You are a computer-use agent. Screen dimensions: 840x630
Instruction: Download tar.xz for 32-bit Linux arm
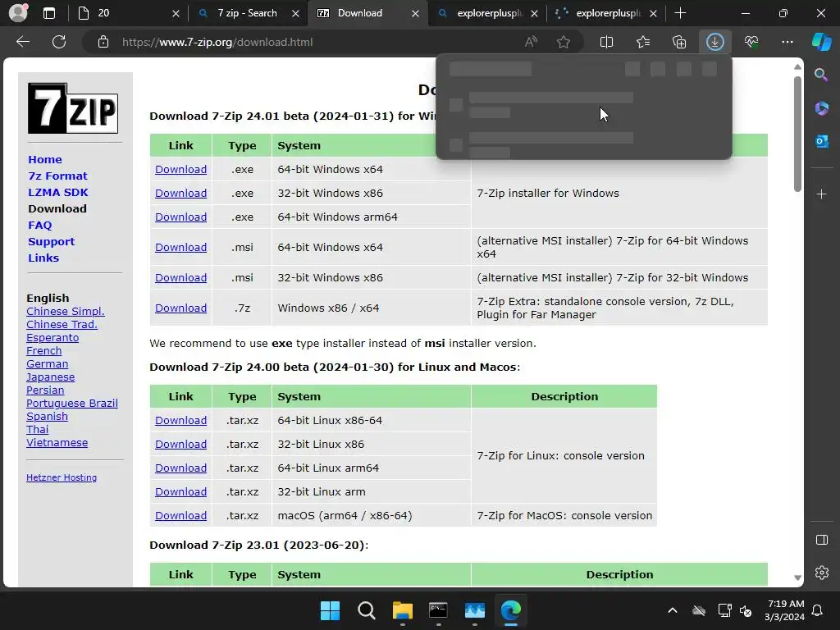coord(180,492)
